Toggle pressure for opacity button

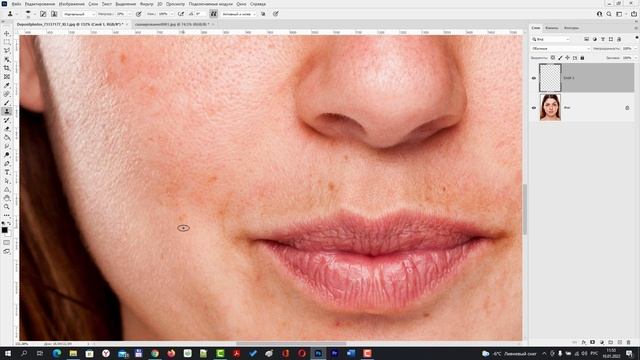tap(139, 14)
